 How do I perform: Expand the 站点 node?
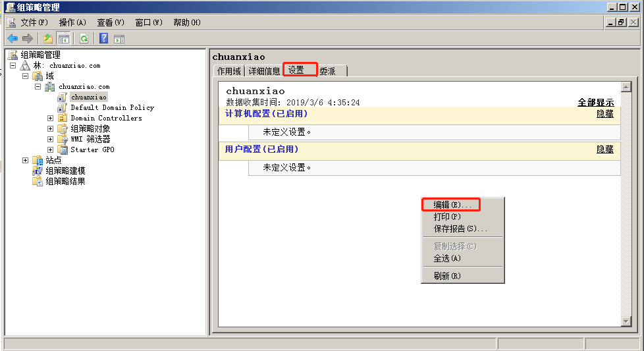pos(25,160)
